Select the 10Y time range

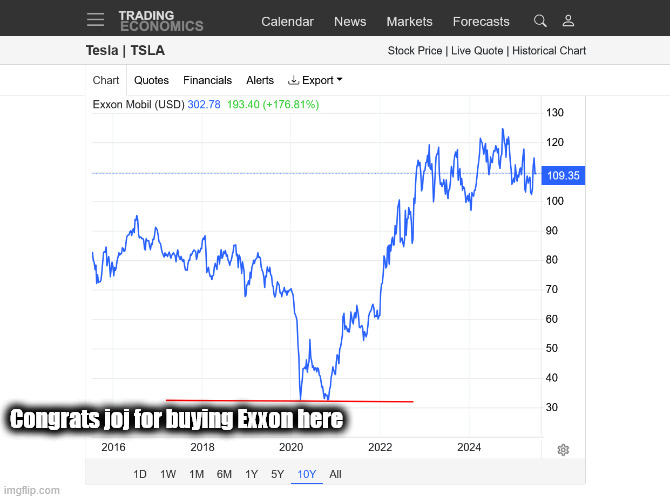(x=306, y=474)
